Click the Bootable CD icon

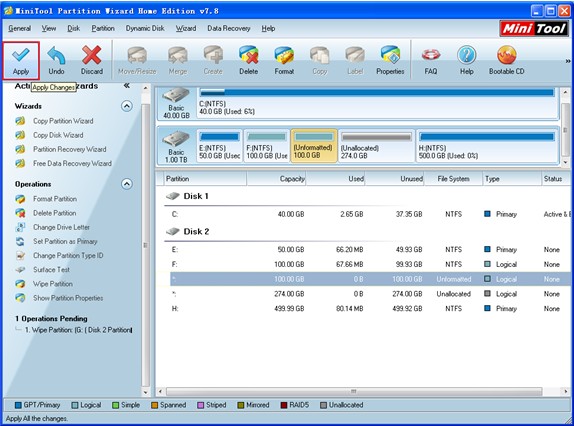point(507,60)
